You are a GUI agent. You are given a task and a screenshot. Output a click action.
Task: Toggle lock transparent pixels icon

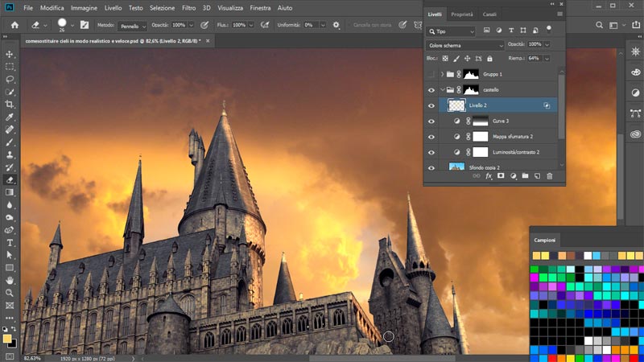[445, 59]
